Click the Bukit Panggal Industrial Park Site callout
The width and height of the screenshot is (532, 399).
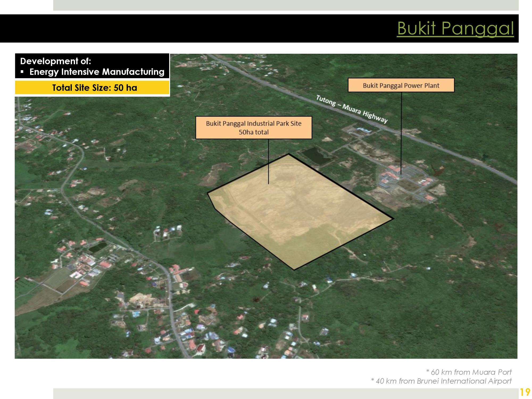point(254,128)
